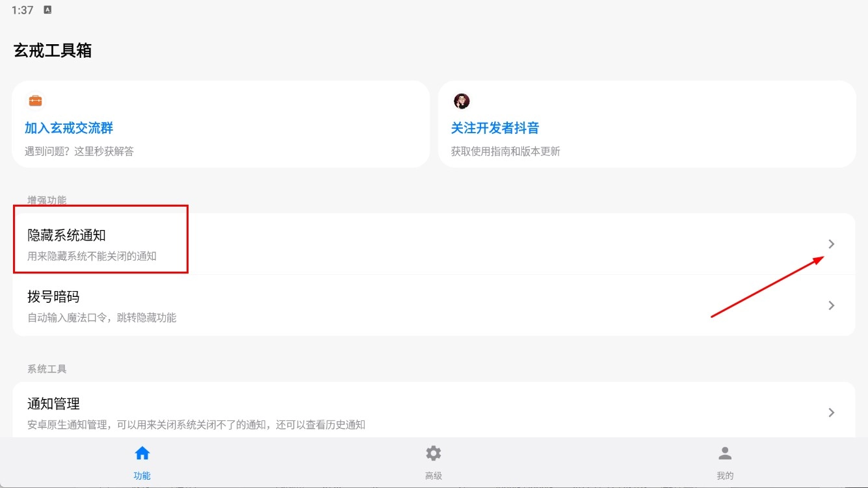Image resolution: width=868 pixels, height=488 pixels.
Task: Go to the 我的 tab label
Action: [725, 476]
